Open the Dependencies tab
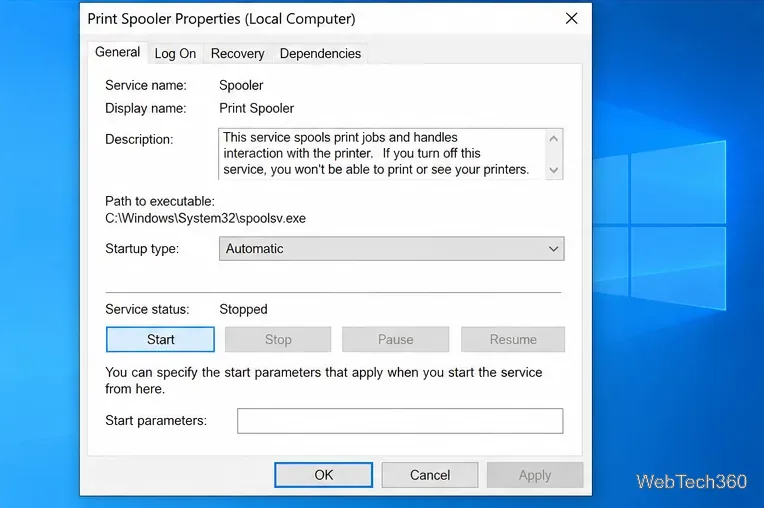This screenshot has height=508, width=764. click(320, 54)
